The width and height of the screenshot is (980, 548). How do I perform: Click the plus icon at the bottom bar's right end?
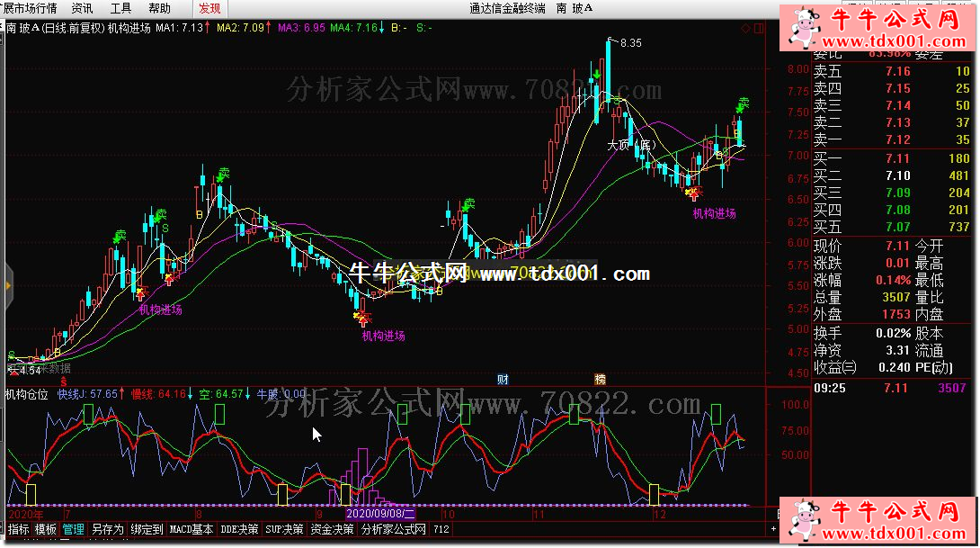773,529
